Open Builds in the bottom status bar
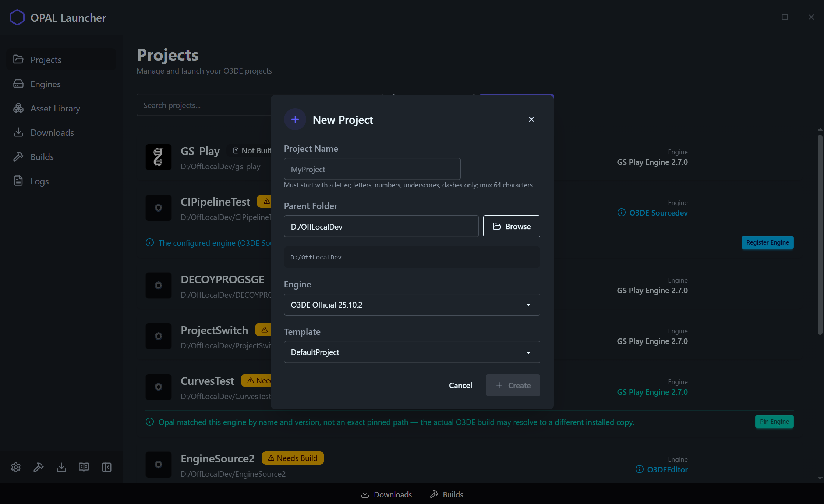This screenshot has height=504, width=824. coord(446,494)
